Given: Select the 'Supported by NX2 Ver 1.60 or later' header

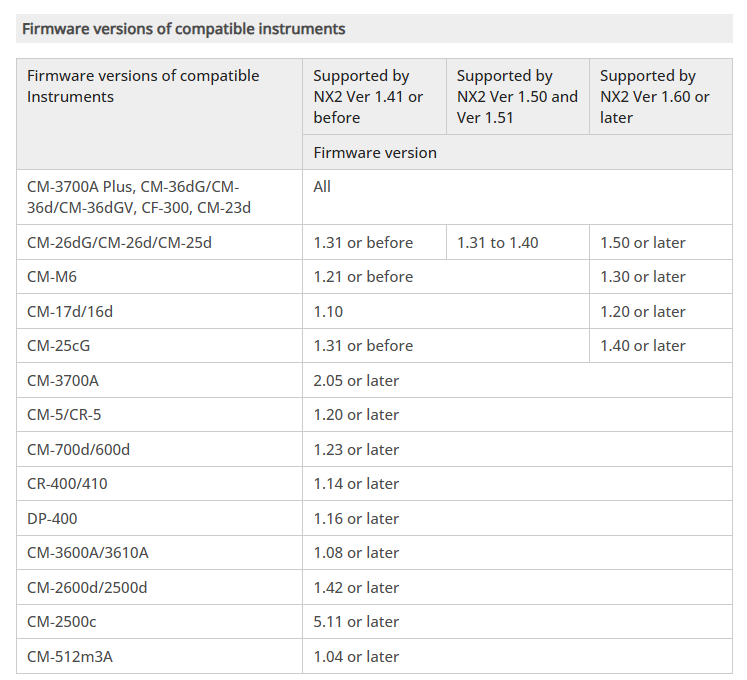Looking at the screenshot, I should point(655,96).
